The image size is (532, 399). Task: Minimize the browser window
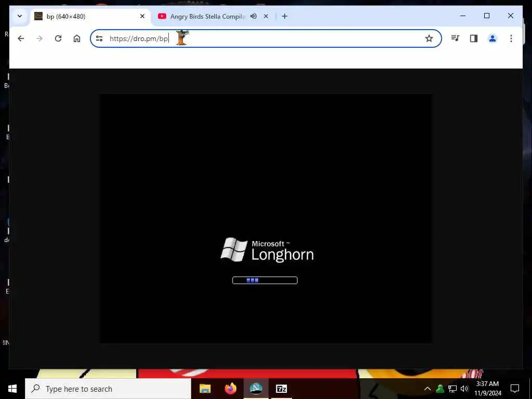coord(463,16)
